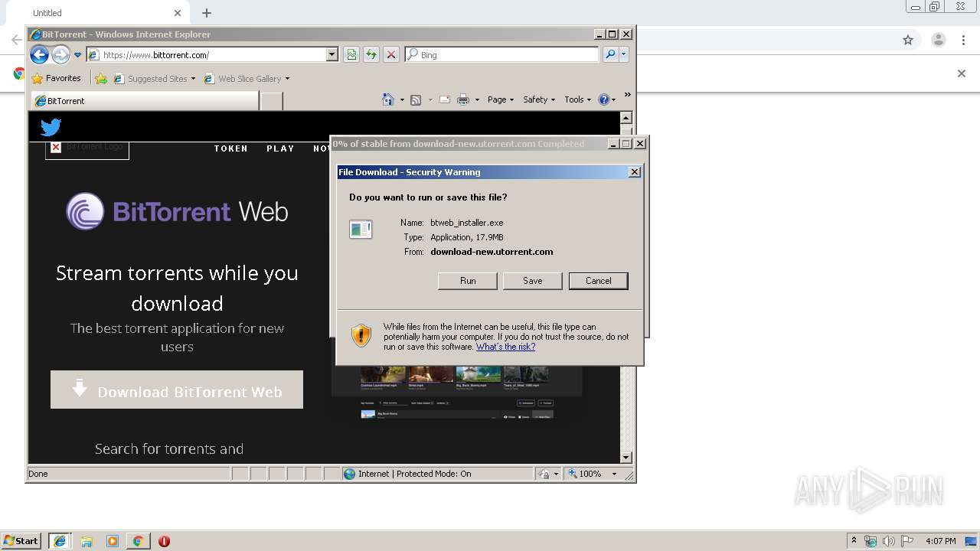This screenshot has width=980, height=551.
Task: Cancel the file download dialog
Action: 598,281
